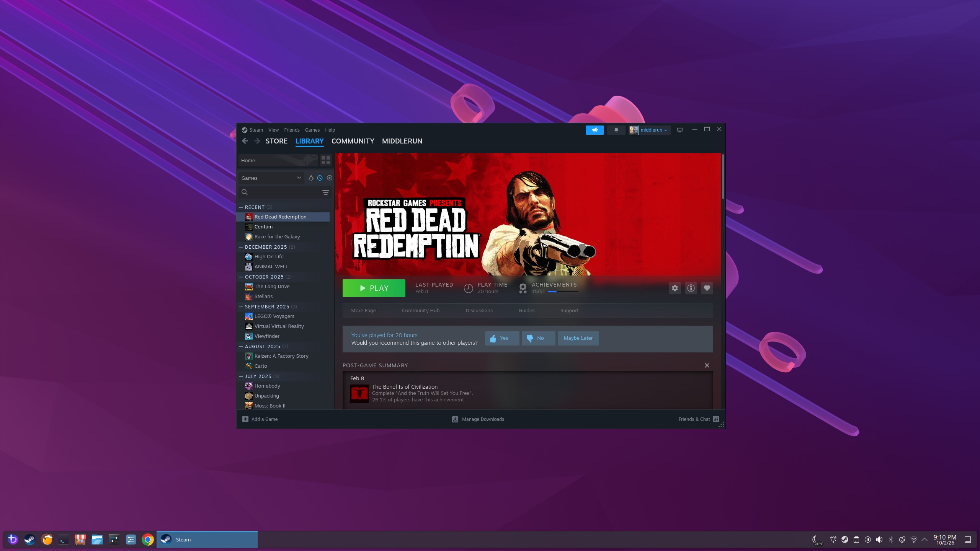Image resolution: width=980 pixels, height=551 pixels.
Task: Open the COMMUNITY tab
Action: pyautogui.click(x=353, y=141)
